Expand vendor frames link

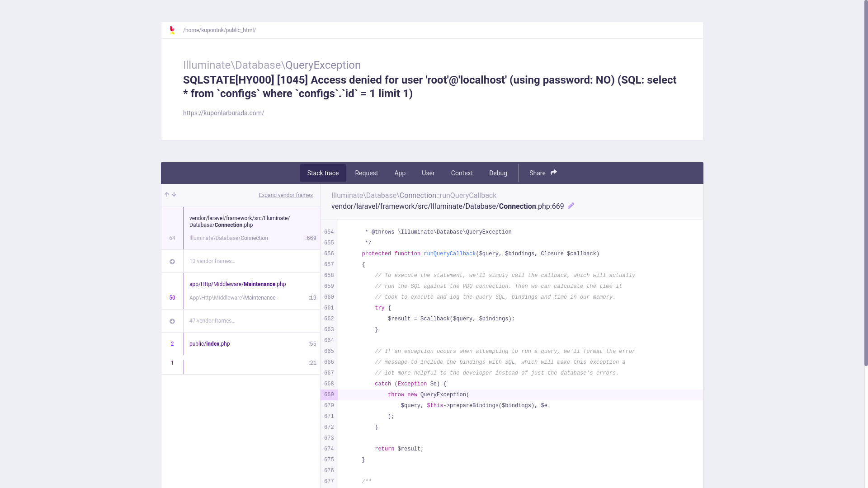pyautogui.click(x=286, y=195)
